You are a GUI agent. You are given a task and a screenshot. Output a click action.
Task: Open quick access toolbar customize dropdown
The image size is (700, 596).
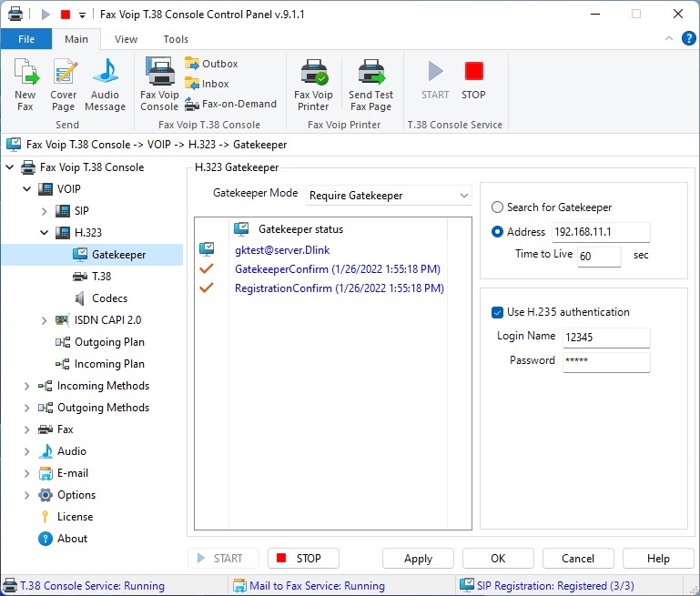(x=82, y=15)
